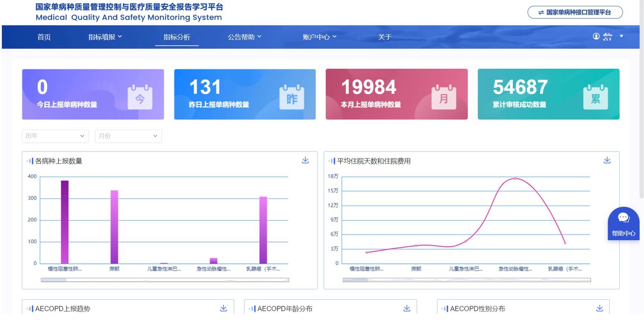Download the 各病种上报数量 chart

point(305,160)
